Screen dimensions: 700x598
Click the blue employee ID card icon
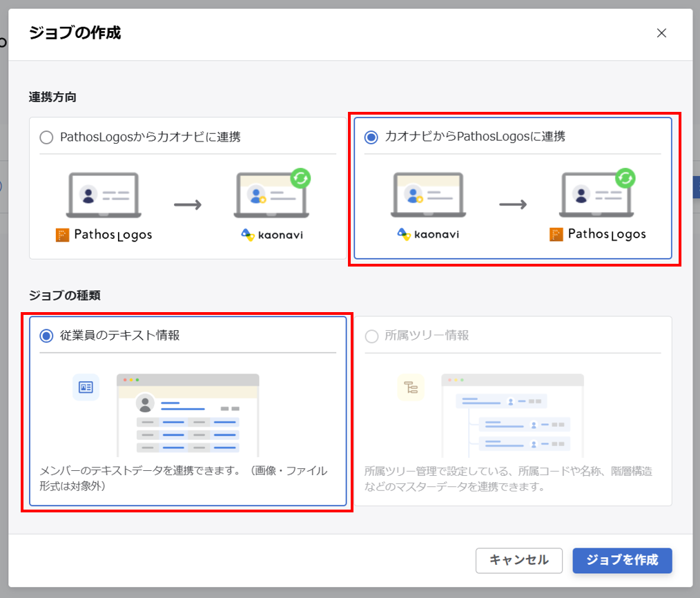coord(86,387)
